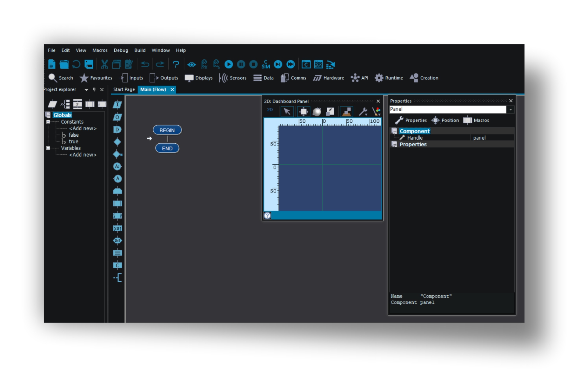The width and height of the screenshot is (588, 392).
Task: Click the Step Over fast-forward icon
Action: coord(291,64)
